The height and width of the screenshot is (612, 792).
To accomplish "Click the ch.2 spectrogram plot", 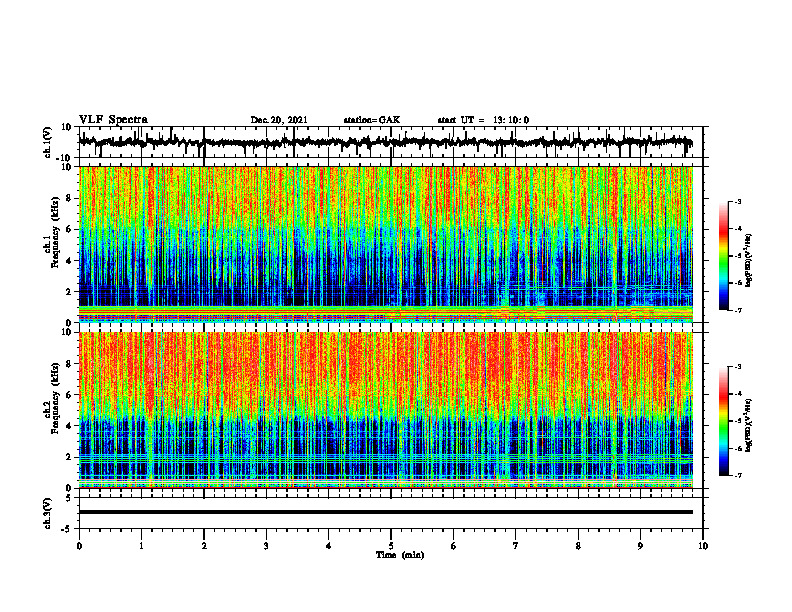I will click(x=385, y=410).
